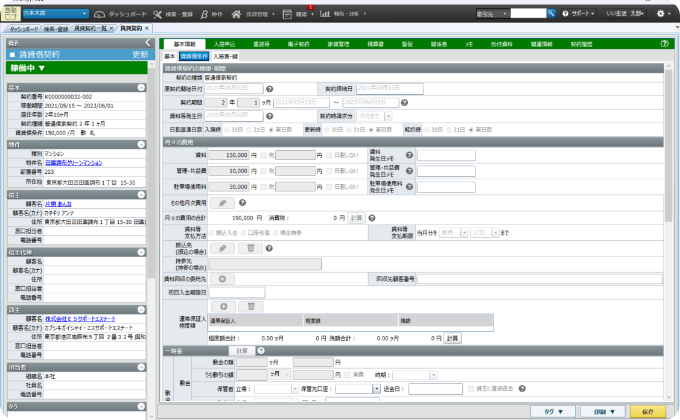Image resolution: width=680 pixels, height=420 pixels.
Task: Open the 検索・登録 scissors-pen icon menu
Action: pos(157,14)
